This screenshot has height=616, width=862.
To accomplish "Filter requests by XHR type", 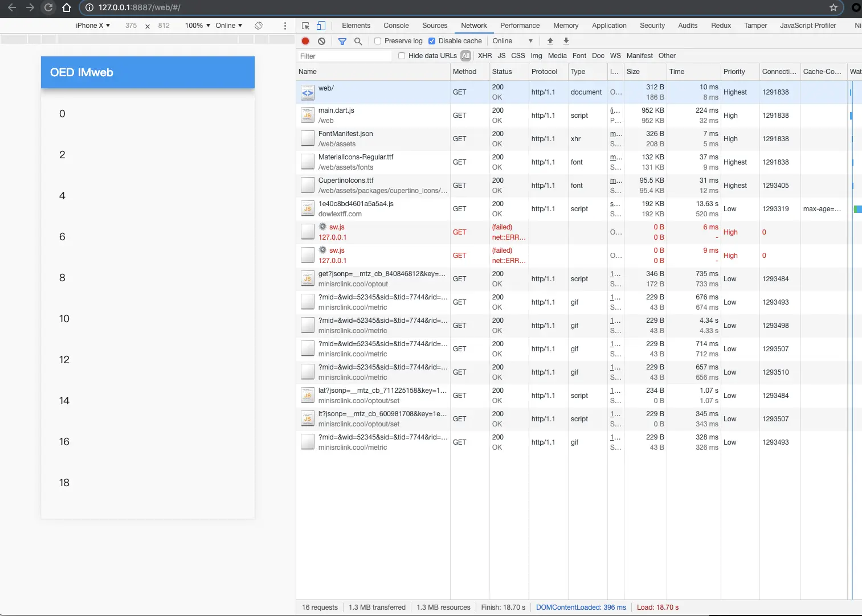I will point(485,56).
